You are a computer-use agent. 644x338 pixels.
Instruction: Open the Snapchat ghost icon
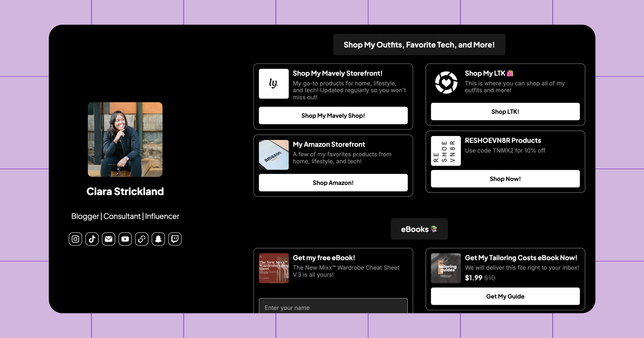coord(158,239)
